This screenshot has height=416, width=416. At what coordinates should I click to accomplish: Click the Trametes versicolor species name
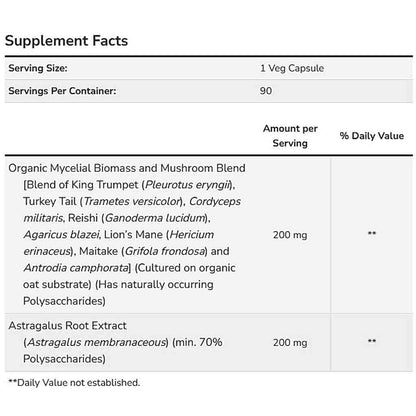click(131, 201)
